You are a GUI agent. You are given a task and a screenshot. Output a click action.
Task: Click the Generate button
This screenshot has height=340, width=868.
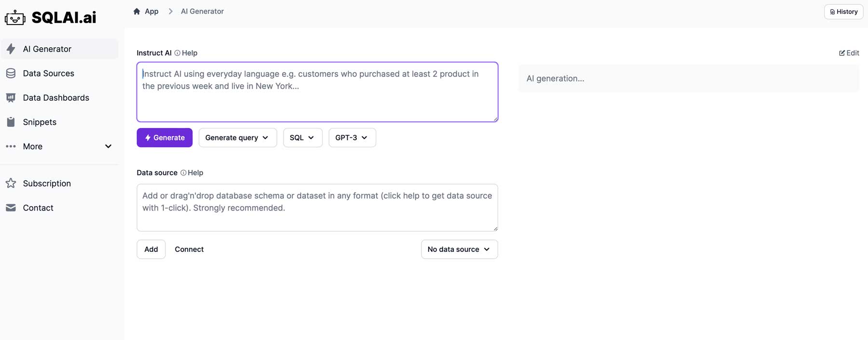[164, 137]
